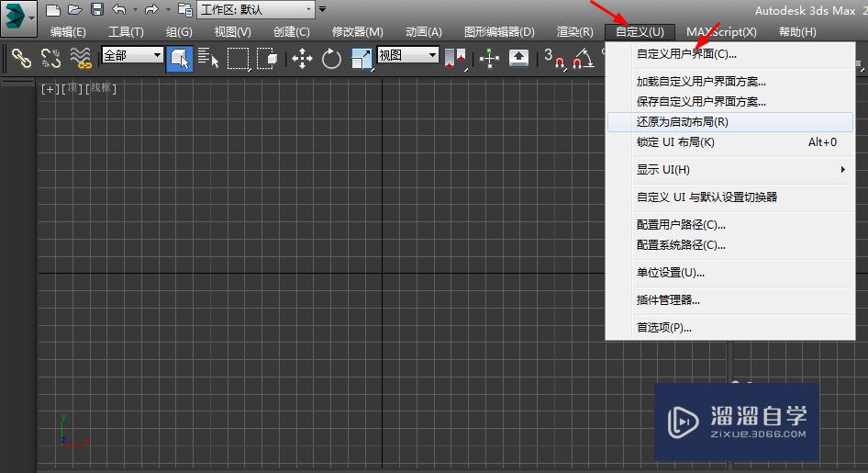Choose 自定义 UI 与默认设置切换器 entry

tap(730, 197)
